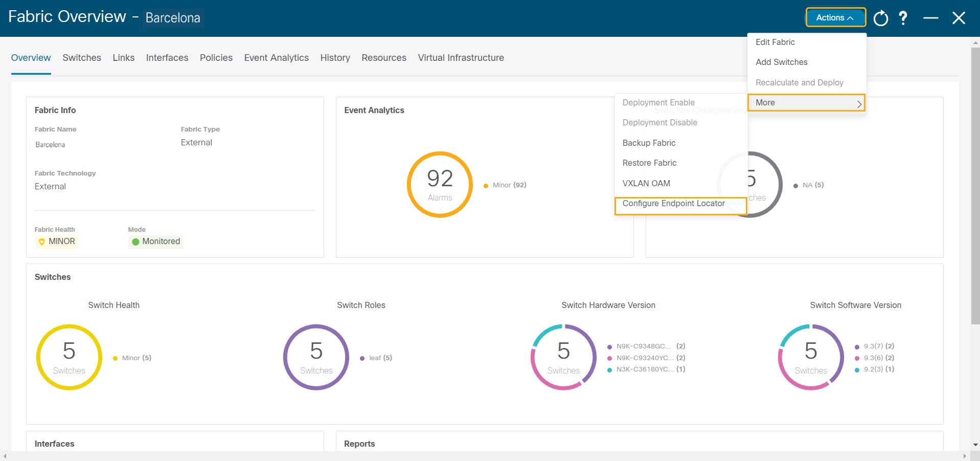Click the horizontal scroll left arrow
The height and width of the screenshot is (461, 980).
pos(5,456)
